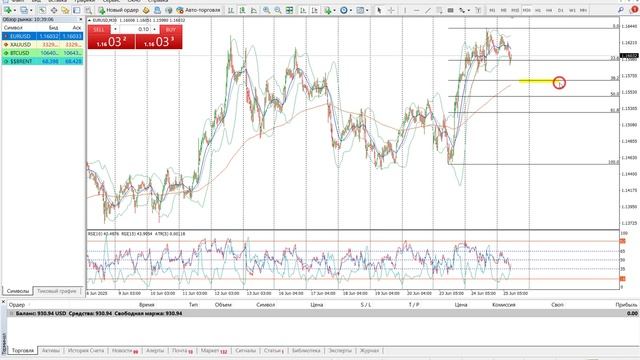Decrease trade volume with the down arrow

coord(115,29)
